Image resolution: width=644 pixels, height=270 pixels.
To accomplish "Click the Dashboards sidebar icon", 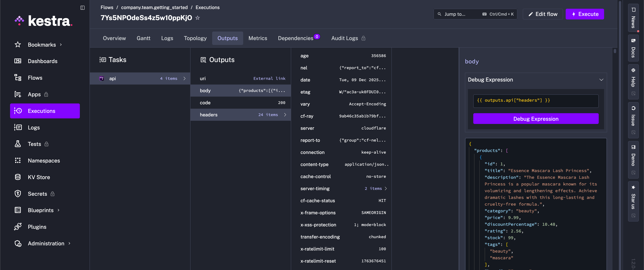I will (x=18, y=61).
